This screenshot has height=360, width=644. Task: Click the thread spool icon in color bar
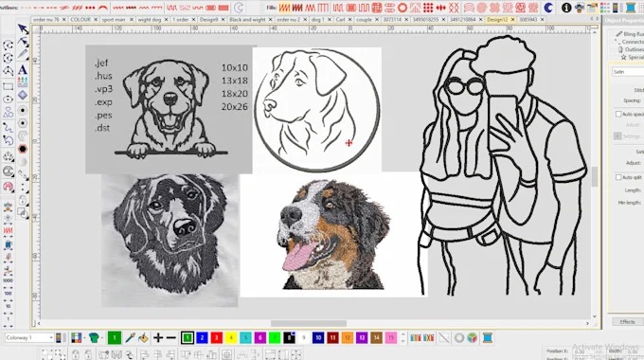coord(488,338)
